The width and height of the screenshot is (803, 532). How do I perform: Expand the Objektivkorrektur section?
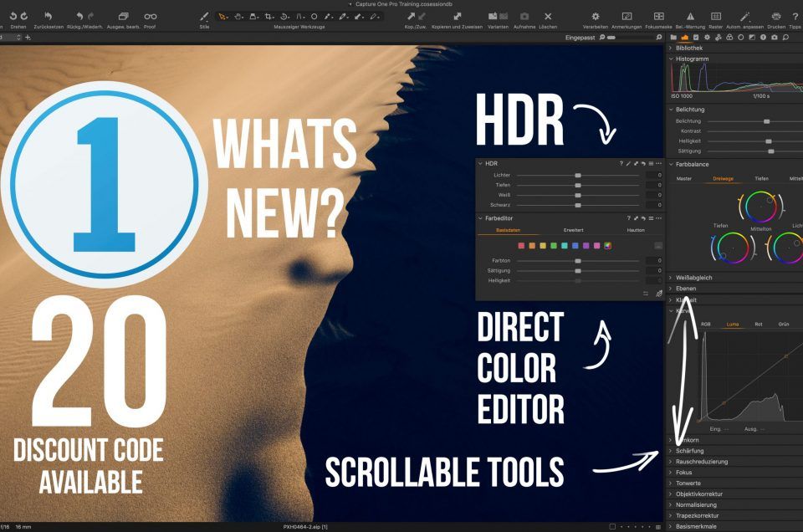(x=670, y=494)
